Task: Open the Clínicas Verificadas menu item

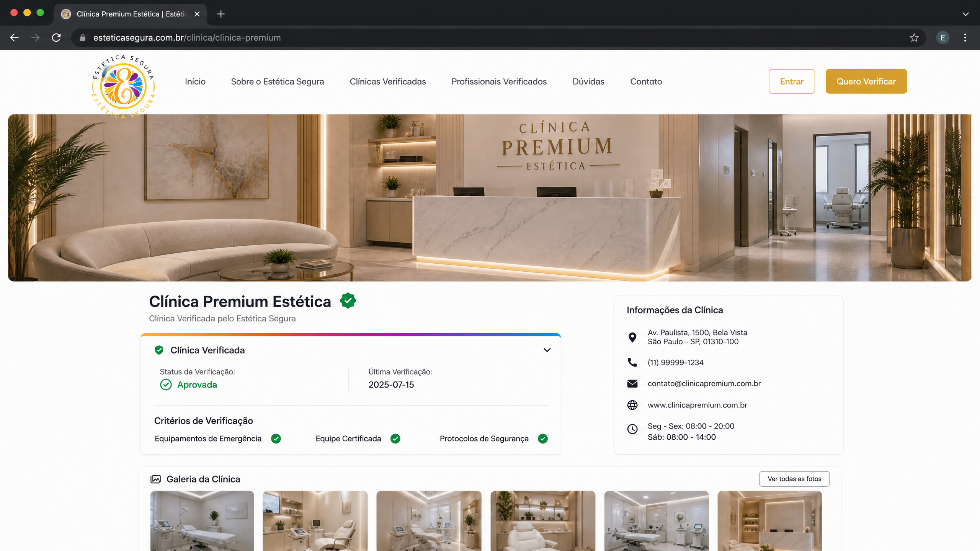Action: coord(388,82)
